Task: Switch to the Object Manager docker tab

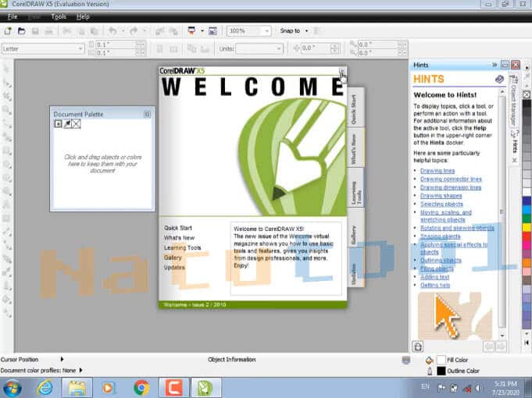Action: click(514, 106)
